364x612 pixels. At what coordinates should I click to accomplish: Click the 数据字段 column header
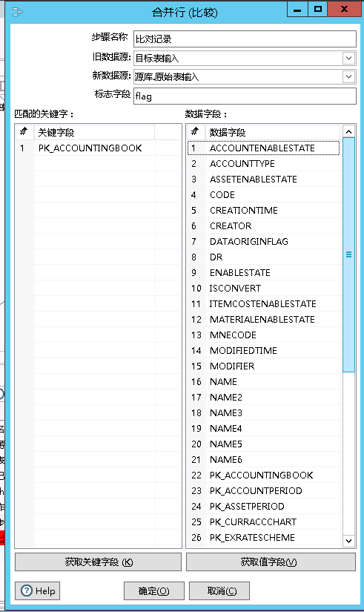273,132
